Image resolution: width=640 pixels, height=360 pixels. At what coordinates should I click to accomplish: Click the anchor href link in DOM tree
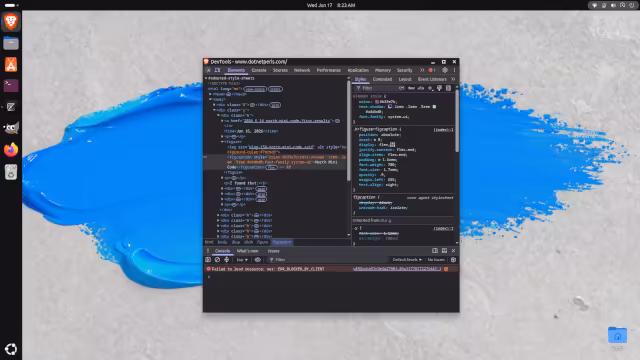(x=287, y=121)
